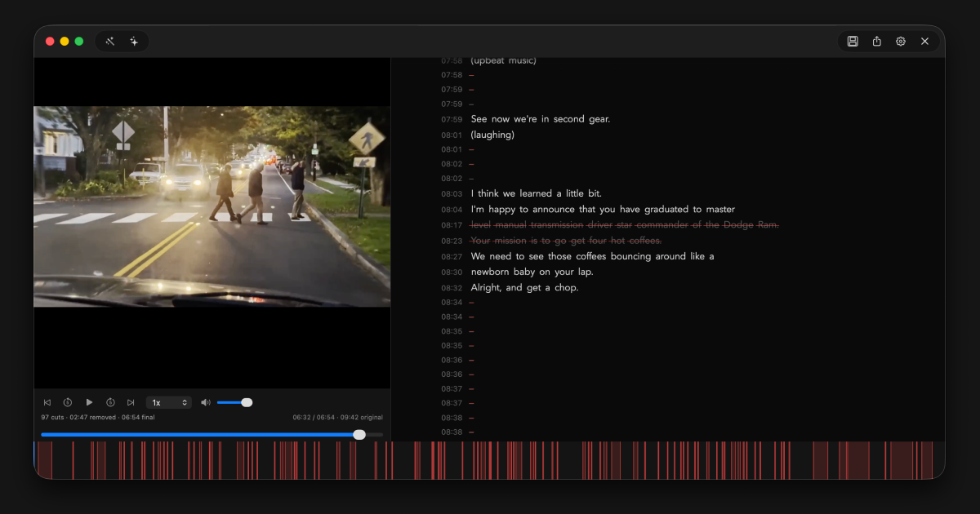980x514 pixels.
Task: Mute audio with the speaker icon
Action: [x=206, y=402]
